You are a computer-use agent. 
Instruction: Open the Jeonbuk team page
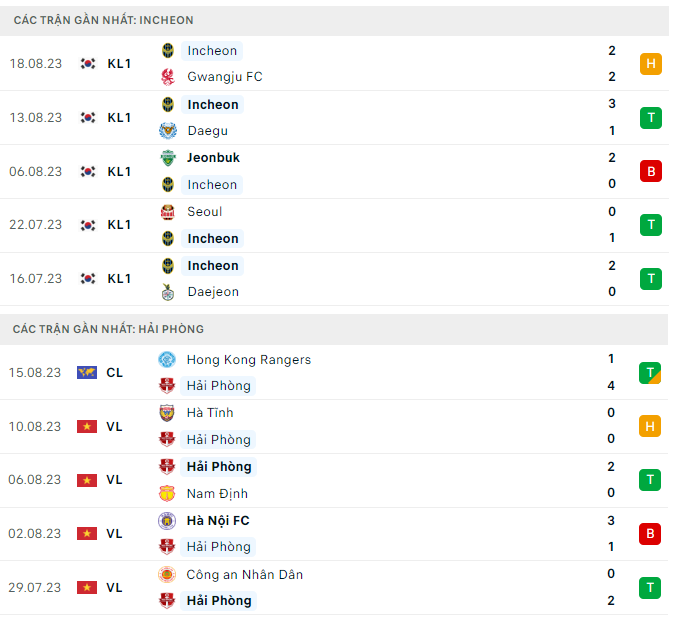213,158
